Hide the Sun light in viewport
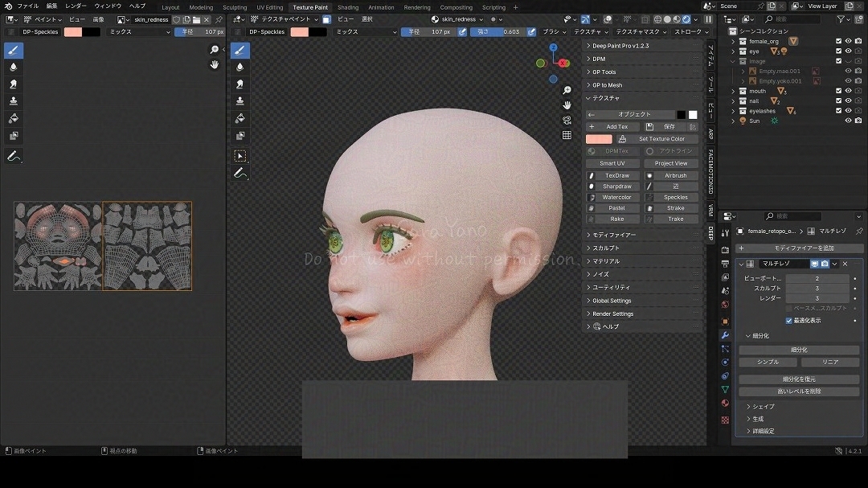Viewport: 868px width, 488px height. coord(848,121)
